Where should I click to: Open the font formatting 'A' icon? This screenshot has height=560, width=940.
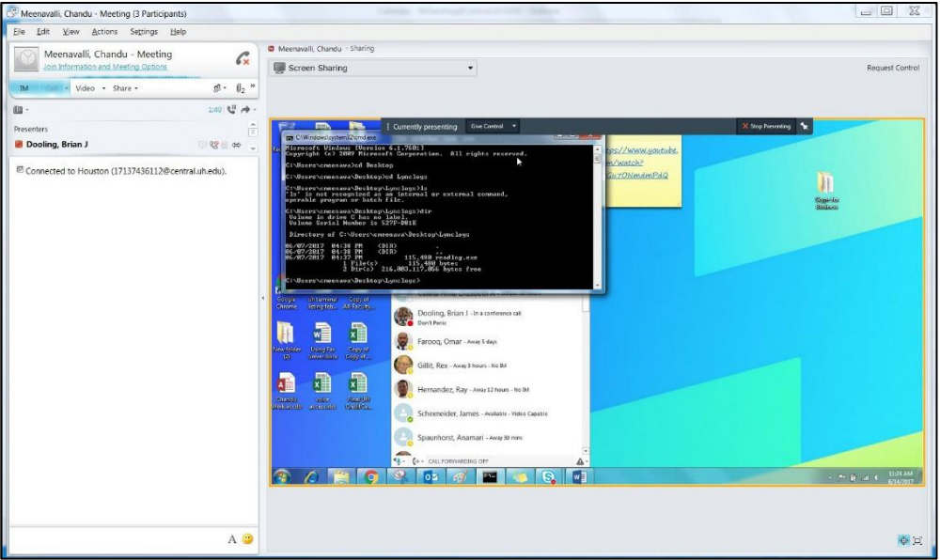[232, 539]
